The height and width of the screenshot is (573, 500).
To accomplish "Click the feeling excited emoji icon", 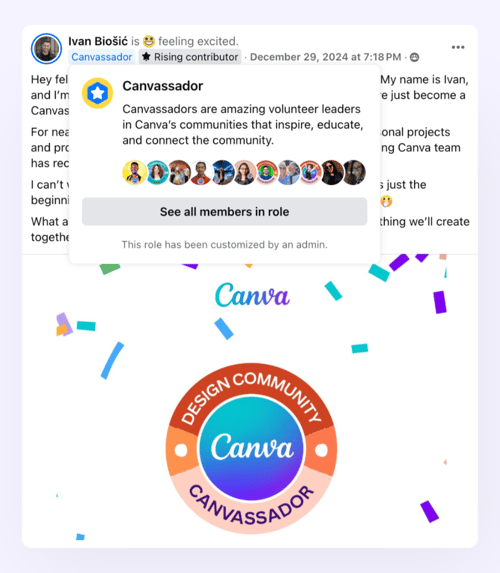I will pyautogui.click(x=149, y=41).
